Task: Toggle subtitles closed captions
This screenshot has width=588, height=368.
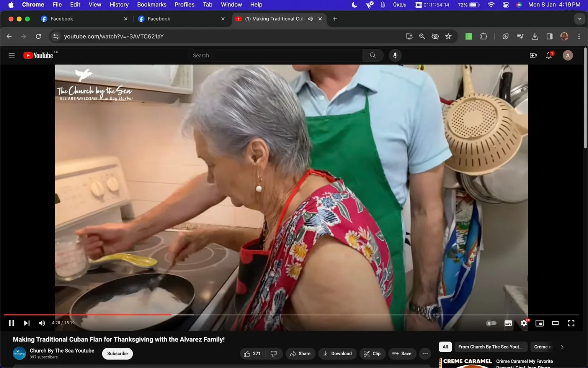Action: pyautogui.click(x=508, y=323)
